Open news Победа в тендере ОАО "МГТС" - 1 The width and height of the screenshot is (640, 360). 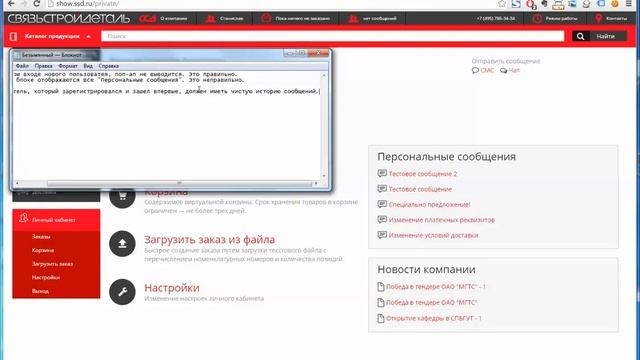tap(436, 287)
